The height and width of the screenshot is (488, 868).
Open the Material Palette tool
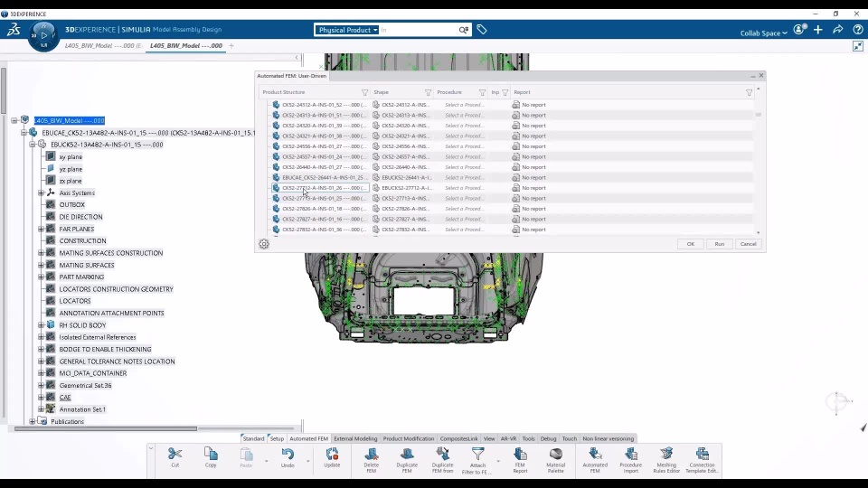556,455
